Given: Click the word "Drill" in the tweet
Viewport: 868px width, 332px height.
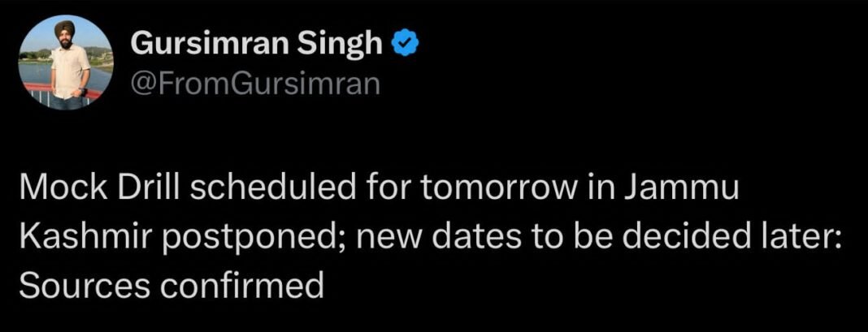Looking at the screenshot, I should (x=145, y=190).
